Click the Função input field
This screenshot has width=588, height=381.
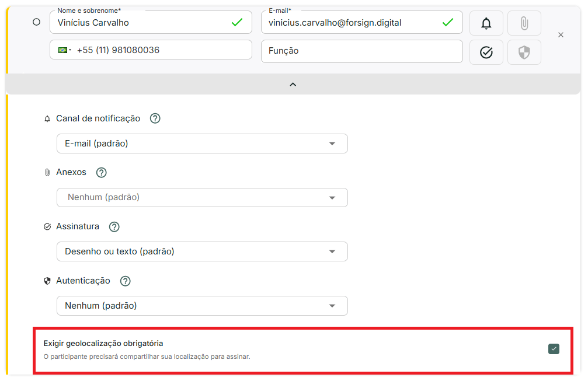coord(361,51)
